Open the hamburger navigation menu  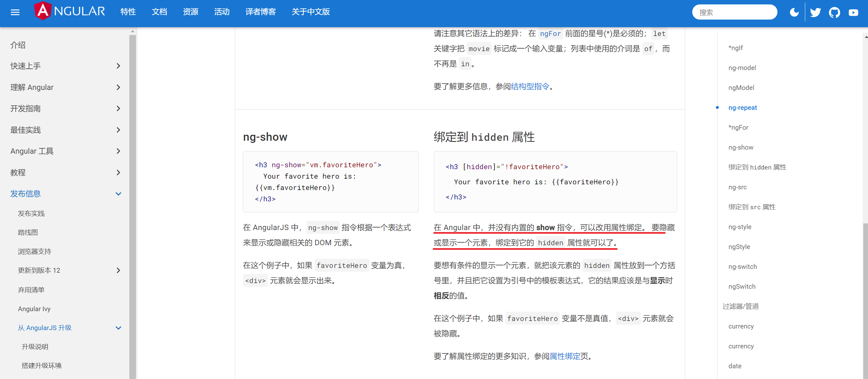pos(15,12)
